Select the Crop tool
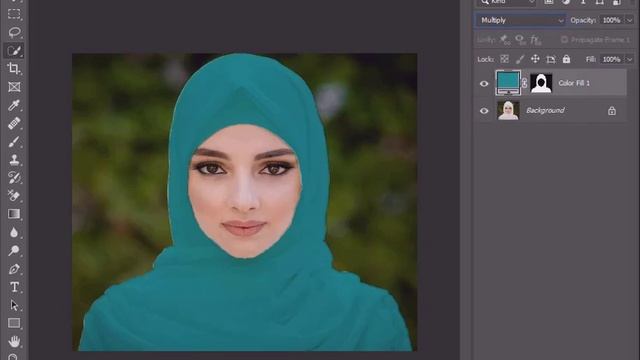The height and width of the screenshot is (360, 640). coord(14,69)
